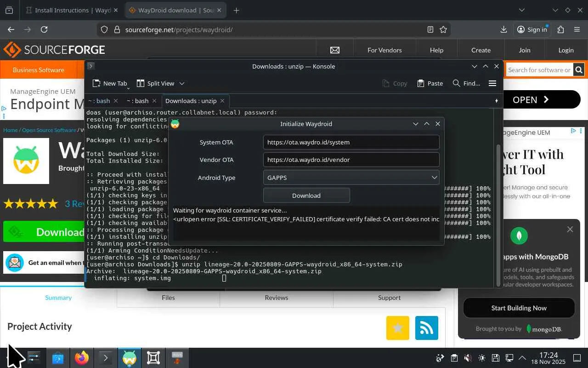This screenshot has height=368, width=588.
Task: Close the WayDroid download browser tab
Action: (219, 10)
